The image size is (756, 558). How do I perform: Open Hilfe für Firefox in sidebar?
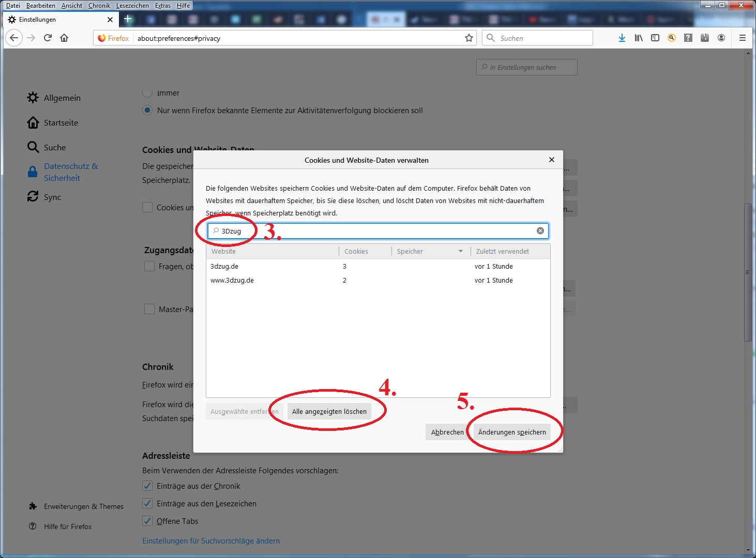coord(61,526)
